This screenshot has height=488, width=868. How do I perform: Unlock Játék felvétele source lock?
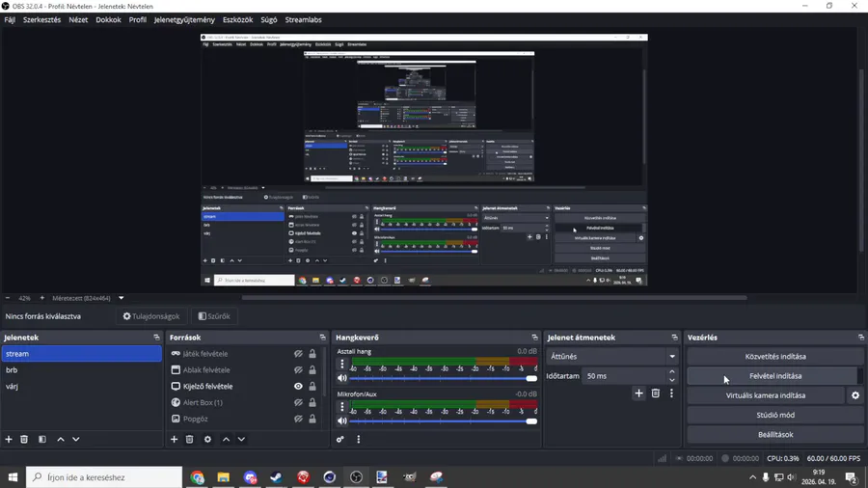(x=312, y=354)
